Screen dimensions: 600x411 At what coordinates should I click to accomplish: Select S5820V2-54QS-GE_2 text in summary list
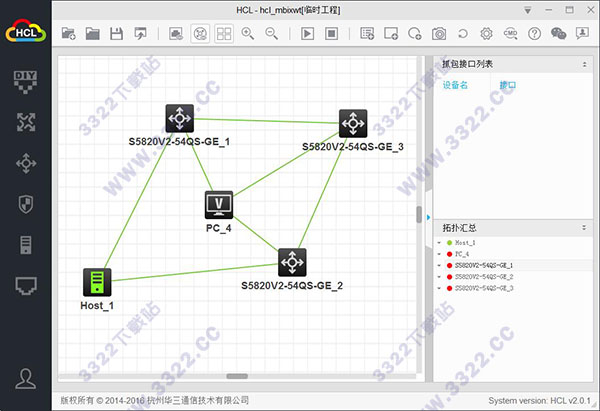coord(484,277)
